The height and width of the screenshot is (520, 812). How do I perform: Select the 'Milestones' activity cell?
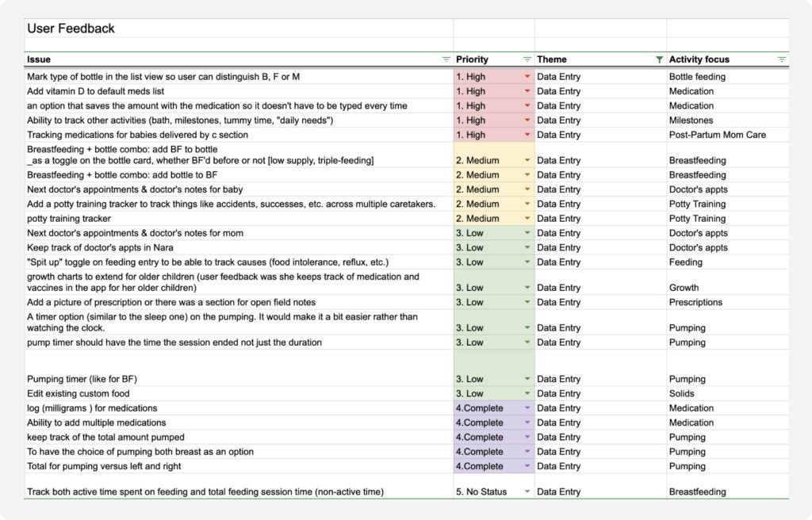coord(728,120)
